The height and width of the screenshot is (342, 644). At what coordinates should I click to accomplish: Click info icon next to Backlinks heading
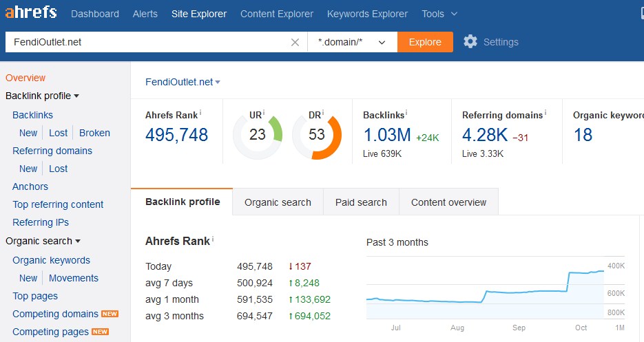406,112
